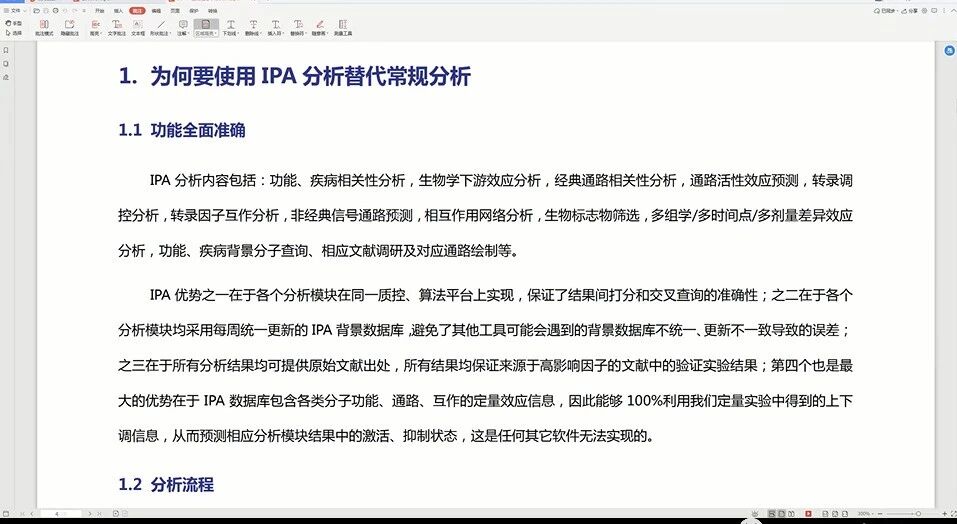Go to the next page arrow
This screenshot has width=957, height=524.
(x=90, y=514)
